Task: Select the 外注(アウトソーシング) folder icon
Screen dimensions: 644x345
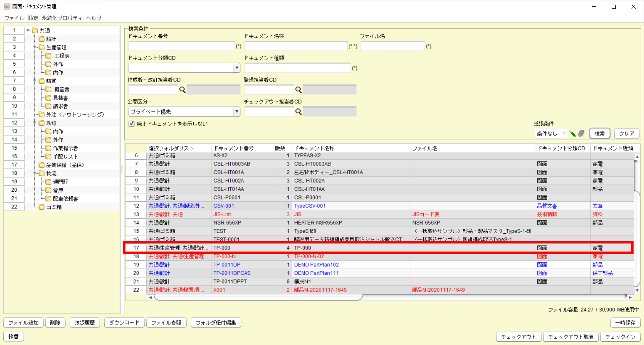Action: 42,115
